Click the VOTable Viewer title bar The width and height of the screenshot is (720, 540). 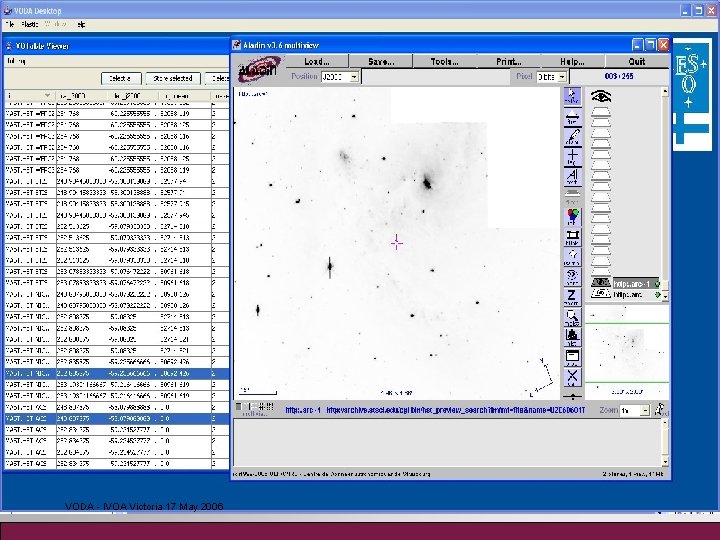[117, 46]
